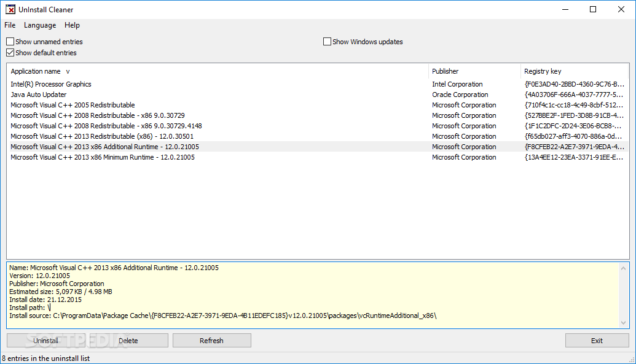
Task: Select Visual C++ 2013 x86 Minimum Runtime row
Action: (x=318, y=157)
